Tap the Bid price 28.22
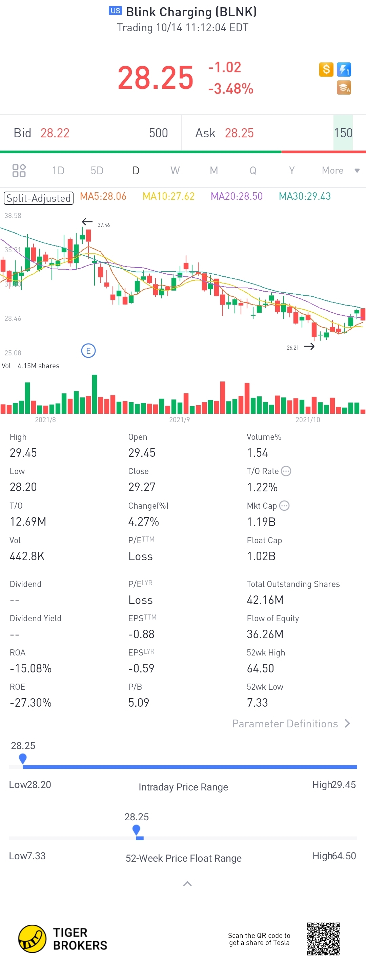Image resolution: width=366 pixels, height=980 pixels. pos(55,133)
